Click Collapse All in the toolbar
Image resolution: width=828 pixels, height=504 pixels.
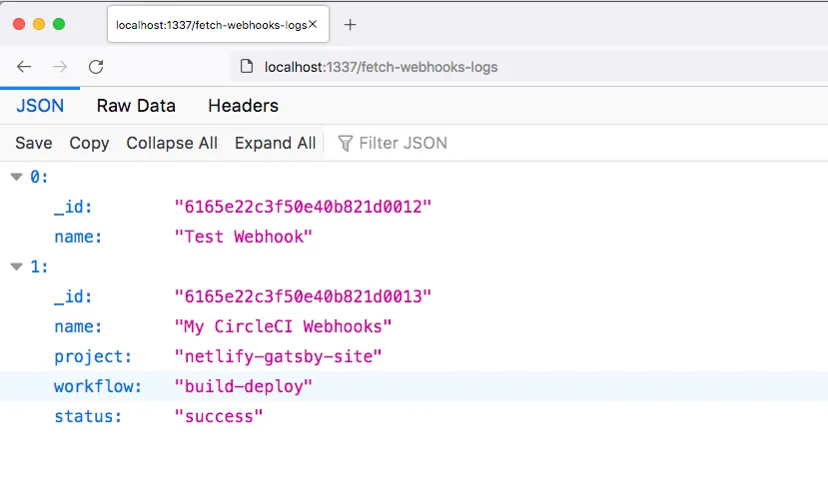[172, 143]
